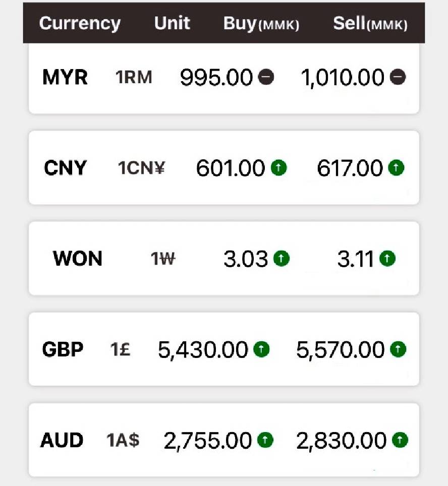Click the CNY sell rate up arrow
This screenshot has height=486, width=448.
click(397, 168)
